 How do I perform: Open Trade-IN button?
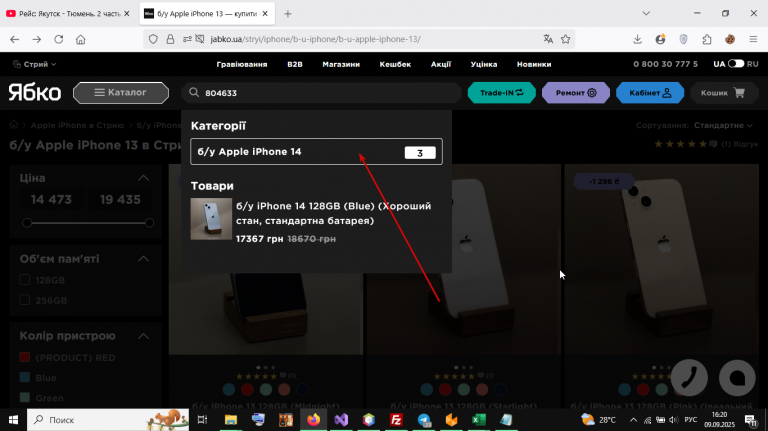(502, 93)
